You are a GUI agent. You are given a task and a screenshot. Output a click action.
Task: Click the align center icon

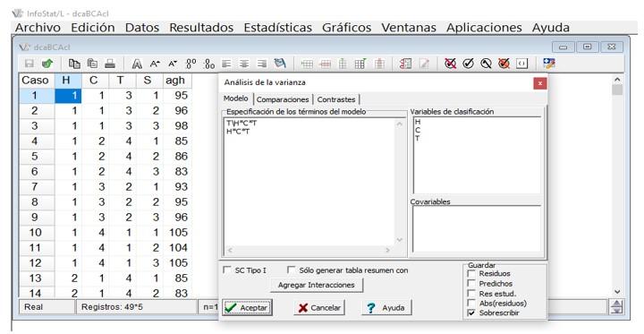click(244, 64)
